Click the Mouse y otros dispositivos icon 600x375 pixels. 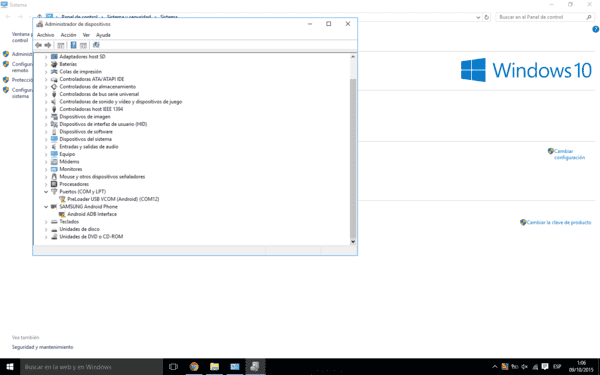click(x=54, y=177)
